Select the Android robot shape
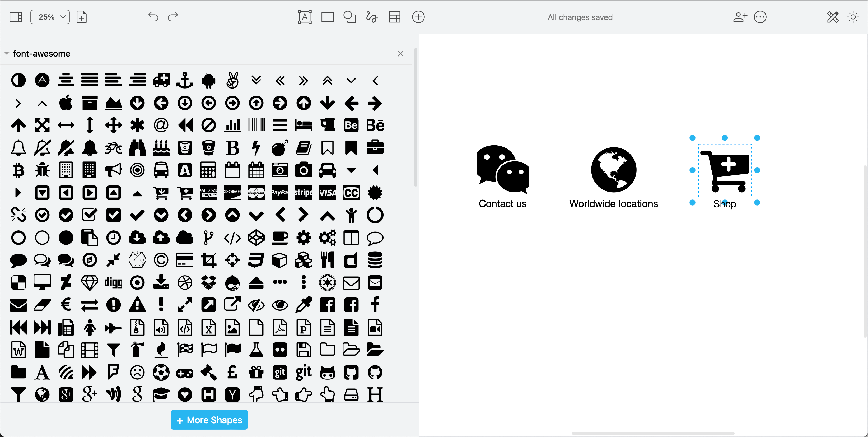Image resolution: width=868 pixels, height=437 pixels. pyautogui.click(x=209, y=80)
